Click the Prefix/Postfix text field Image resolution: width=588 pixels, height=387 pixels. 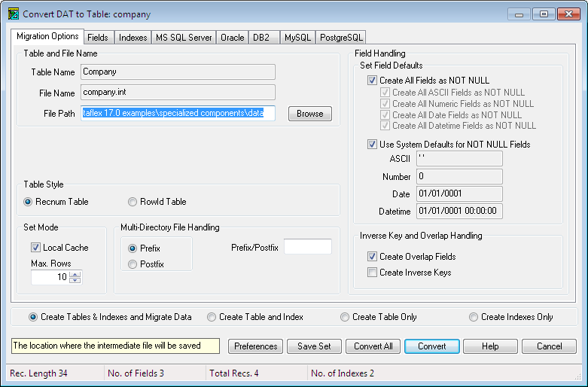coord(307,247)
